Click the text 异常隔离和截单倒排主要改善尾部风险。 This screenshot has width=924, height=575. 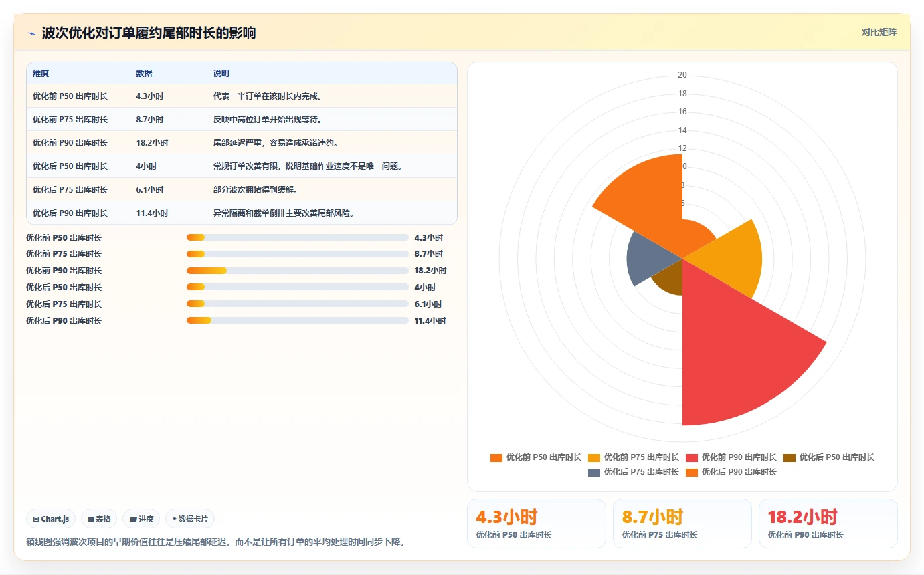pos(284,213)
